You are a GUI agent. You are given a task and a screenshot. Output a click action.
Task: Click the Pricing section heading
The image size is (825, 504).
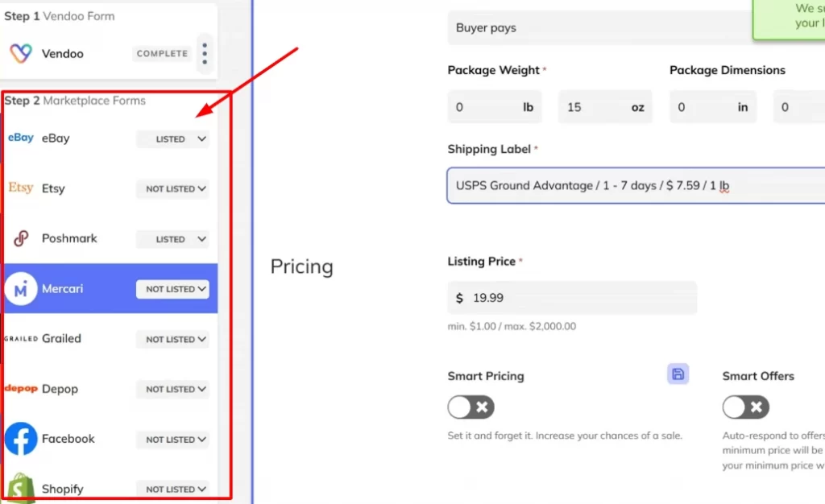tap(302, 267)
